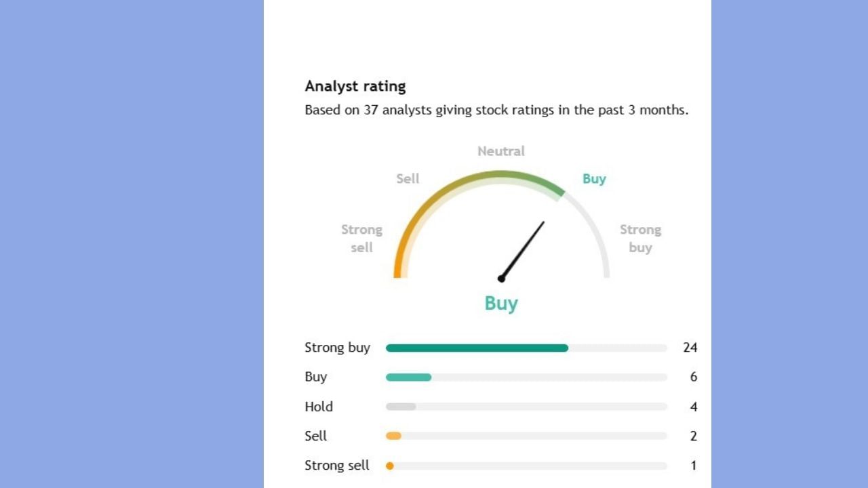The height and width of the screenshot is (488, 868).
Task: Click the Hold row label
Action: tap(319, 407)
